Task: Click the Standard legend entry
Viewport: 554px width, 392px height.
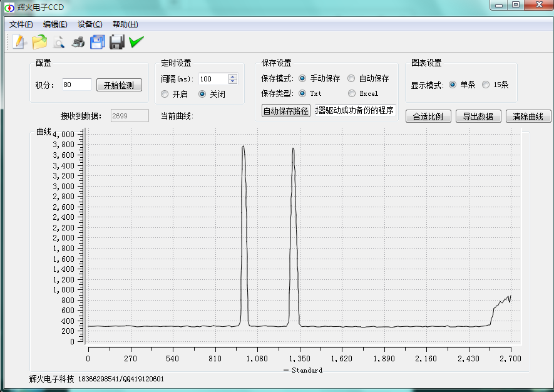Action: tap(303, 370)
